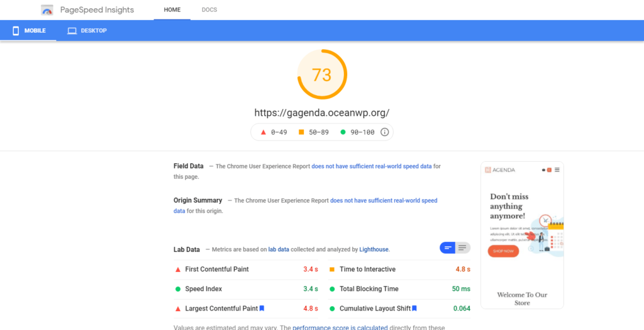
Task: Click AGENDA logo in preview thumbnail
Action: pyautogui.click(x=500, y=170)
